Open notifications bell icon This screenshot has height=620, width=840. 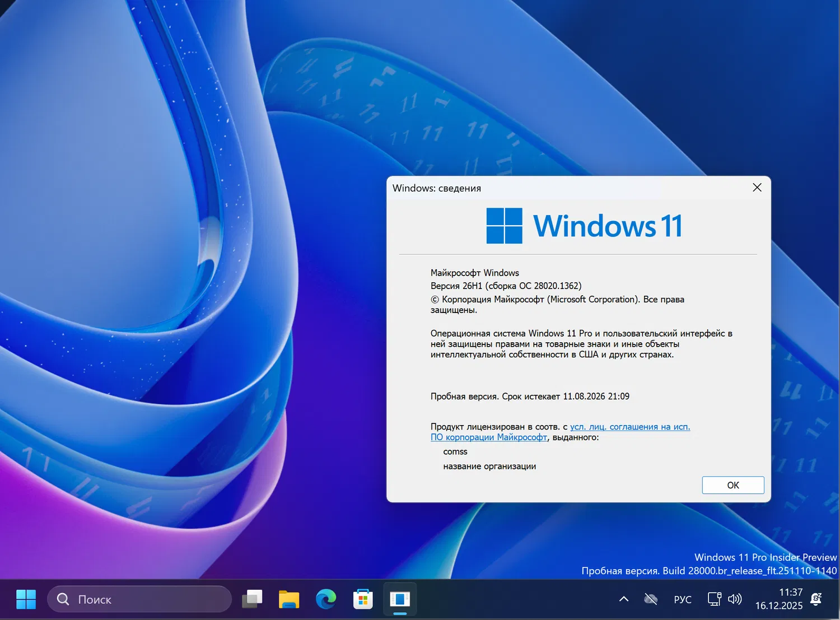coord(816,599)
